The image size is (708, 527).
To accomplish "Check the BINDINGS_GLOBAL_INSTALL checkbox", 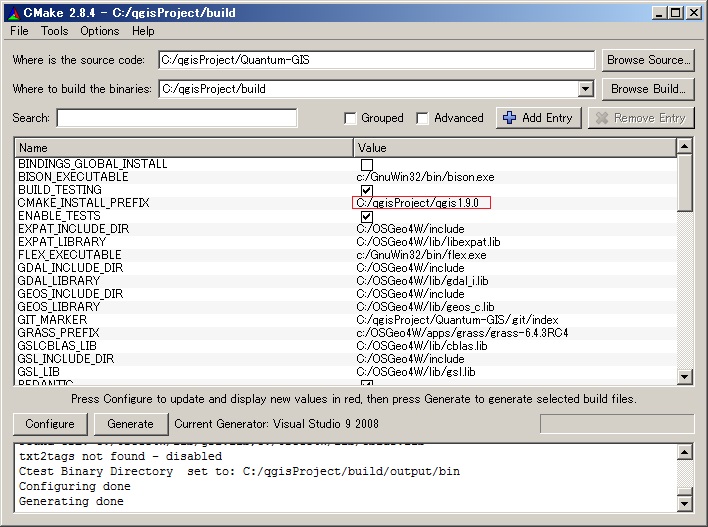I will [367, 164].
